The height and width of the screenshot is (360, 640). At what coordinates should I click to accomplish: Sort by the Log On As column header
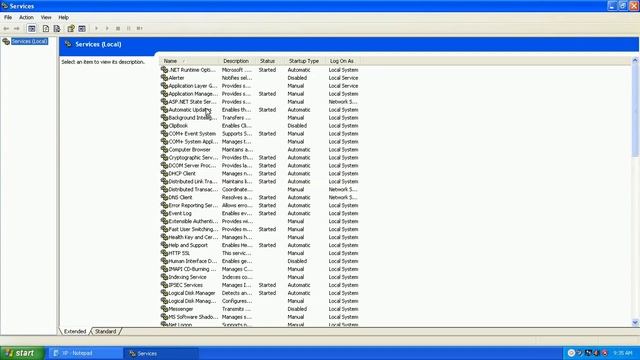[342, 61]
